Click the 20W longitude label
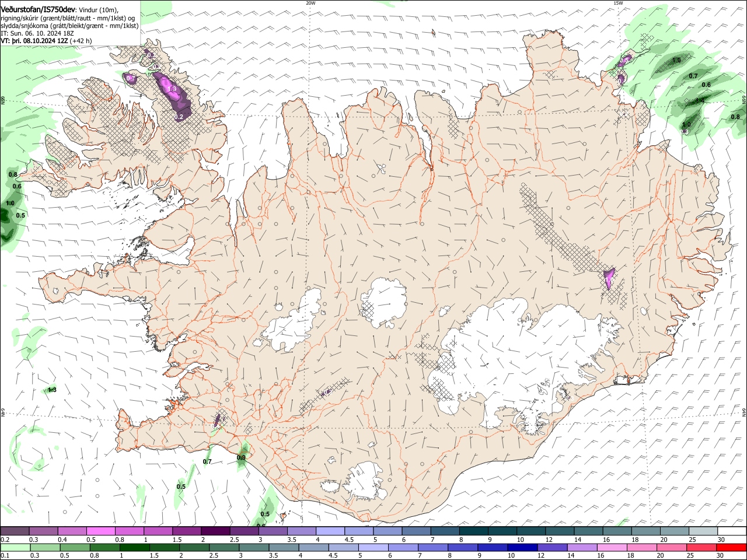747x560 pixels. point(310,2)
